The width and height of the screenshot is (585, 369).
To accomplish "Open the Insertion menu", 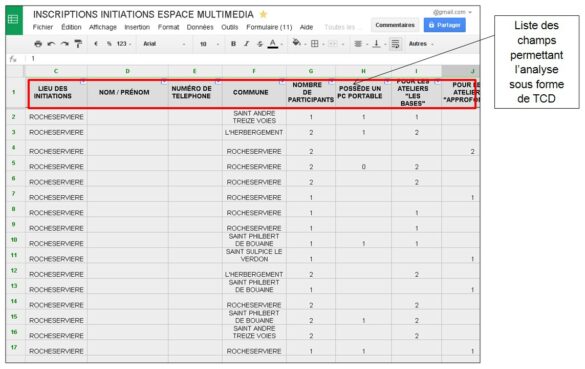I will [137, 27].
